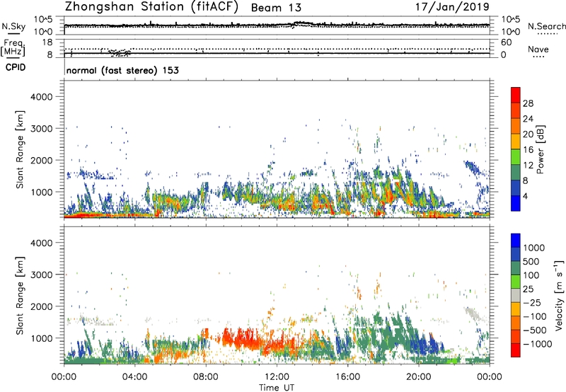Select the '12:00' time tick label
Screen dimensions: 566x392
(x=277, y=377)
